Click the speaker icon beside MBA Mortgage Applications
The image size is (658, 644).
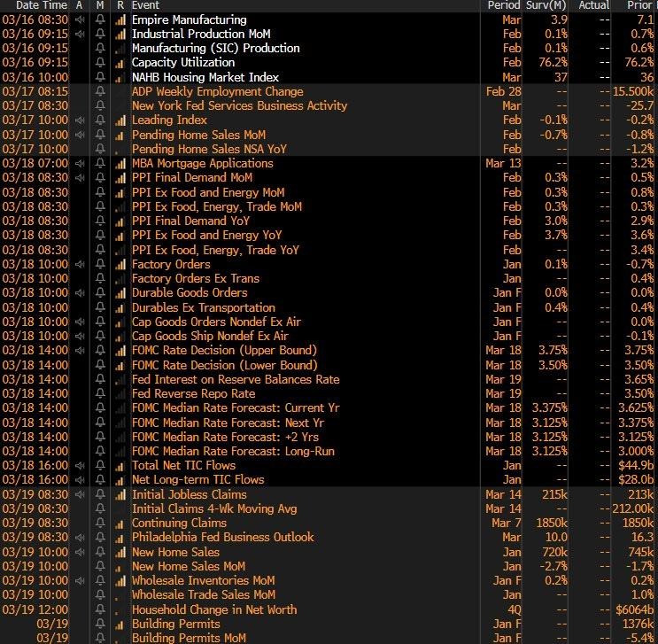[81, 164]
